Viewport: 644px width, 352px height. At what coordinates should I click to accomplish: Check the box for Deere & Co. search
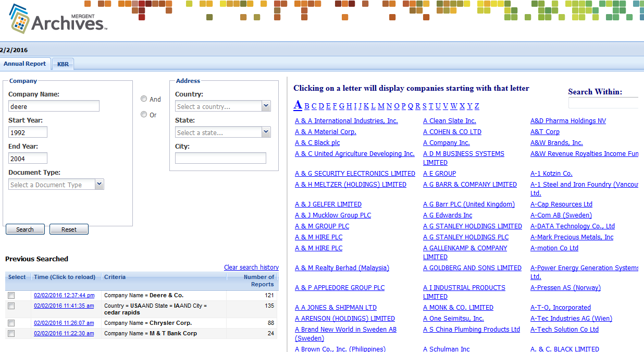[11, 296]
